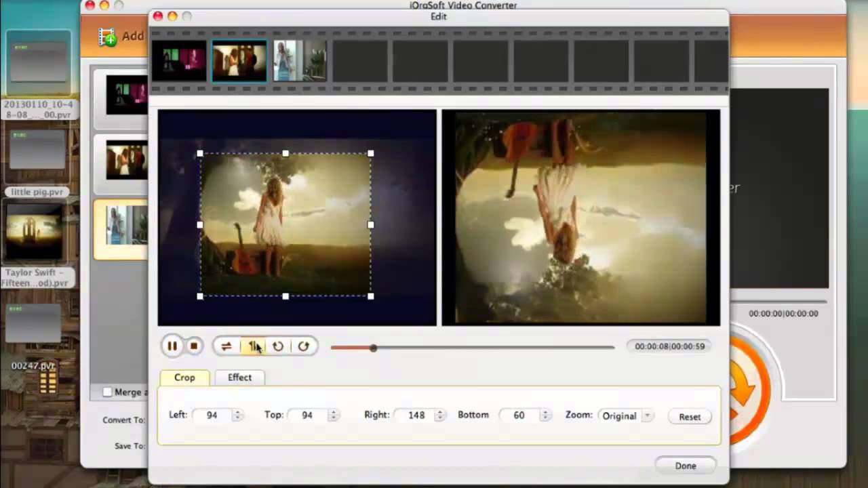Screen dimensions: 868x488
Task: Select the first clip in the filmstrip
Action: [x=179, y=61]
